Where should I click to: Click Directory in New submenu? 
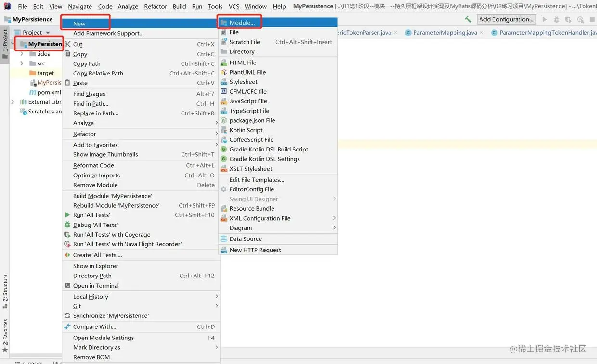coord(278,51)
